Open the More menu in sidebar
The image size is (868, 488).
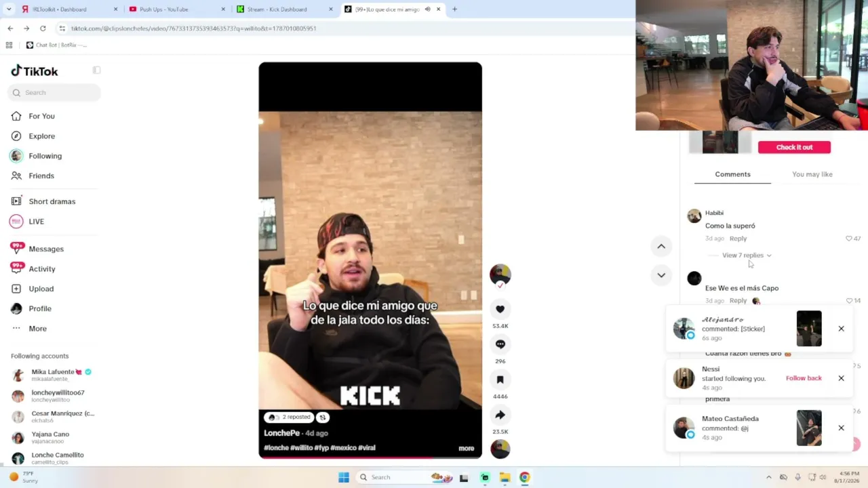37,329
